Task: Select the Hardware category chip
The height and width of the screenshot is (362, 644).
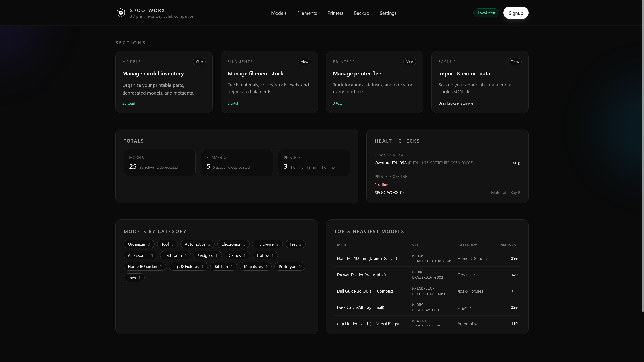Action: click(x=267, y=244)
